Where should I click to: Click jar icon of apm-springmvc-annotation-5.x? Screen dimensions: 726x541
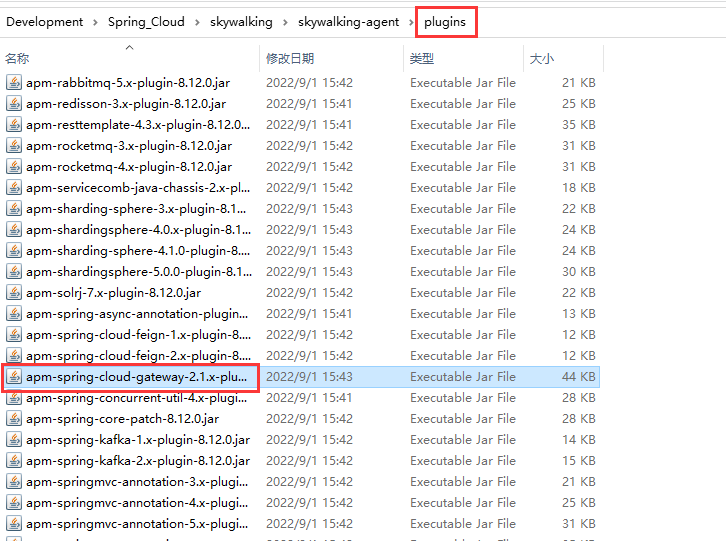tap(14, 523)
